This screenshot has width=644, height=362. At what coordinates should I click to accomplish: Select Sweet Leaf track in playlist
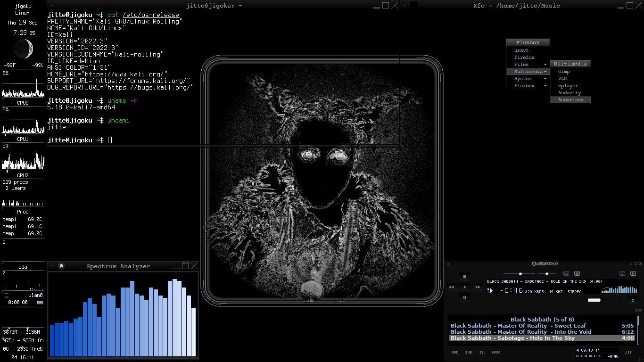[542, 326]
